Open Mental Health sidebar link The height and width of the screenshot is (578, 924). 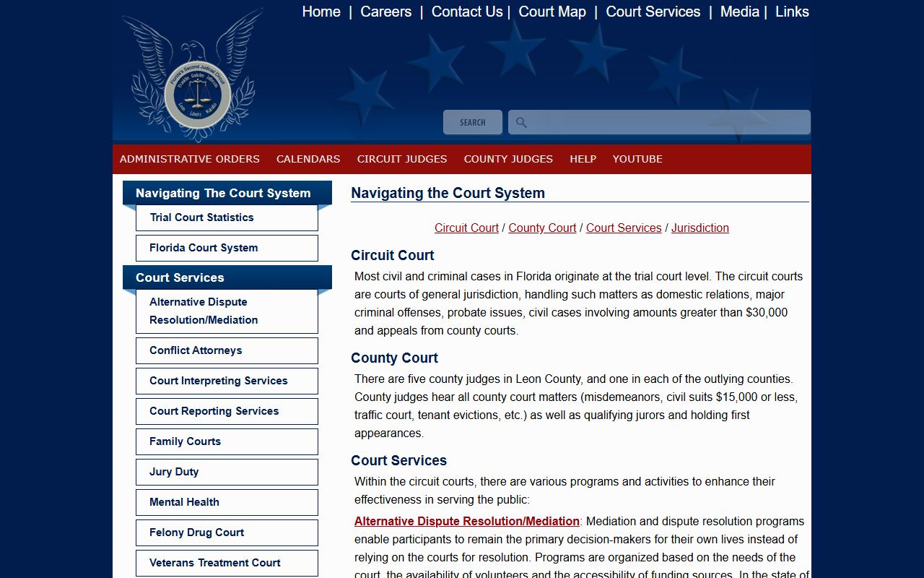(227, 502)
